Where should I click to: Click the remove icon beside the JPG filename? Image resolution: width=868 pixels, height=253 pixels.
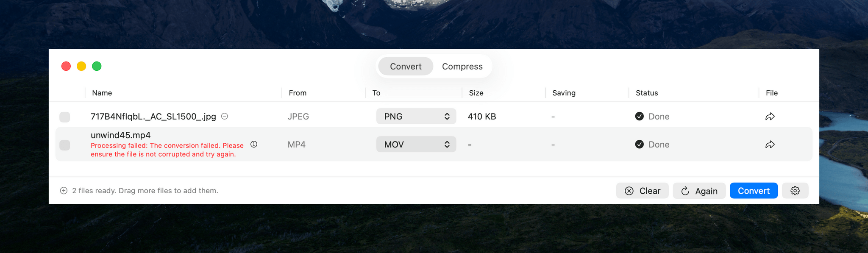click(x=225, y=116)
